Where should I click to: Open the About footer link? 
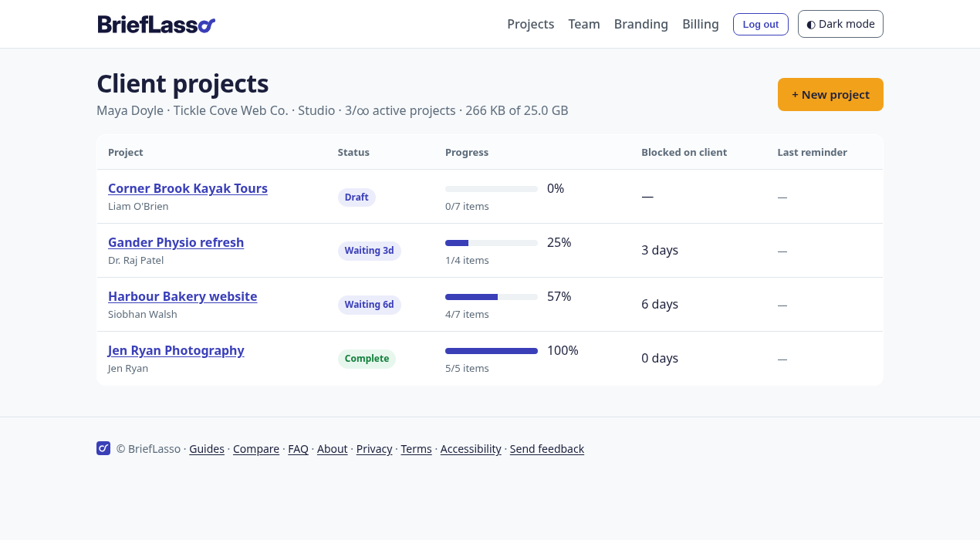pyautogui.click(x=333, y=449)
